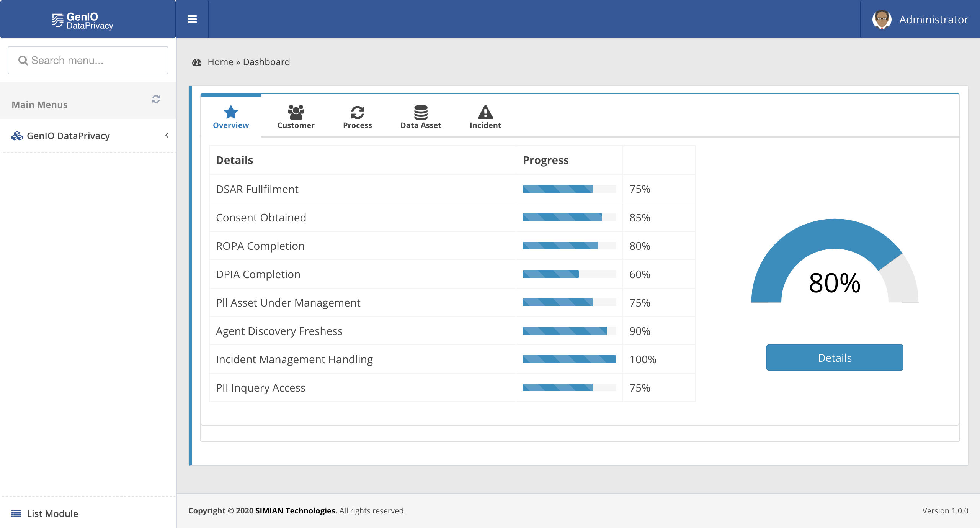Click the 80% gauge center value

point(835,283)
